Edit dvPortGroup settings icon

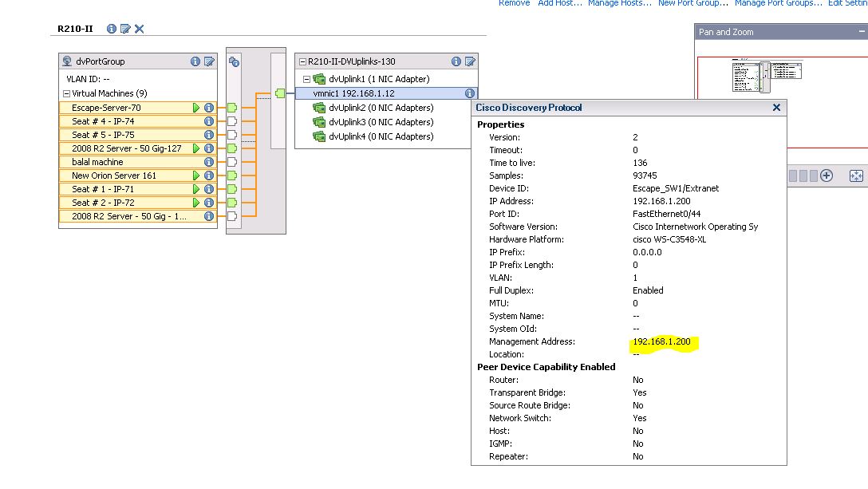[x=209, y=61]
